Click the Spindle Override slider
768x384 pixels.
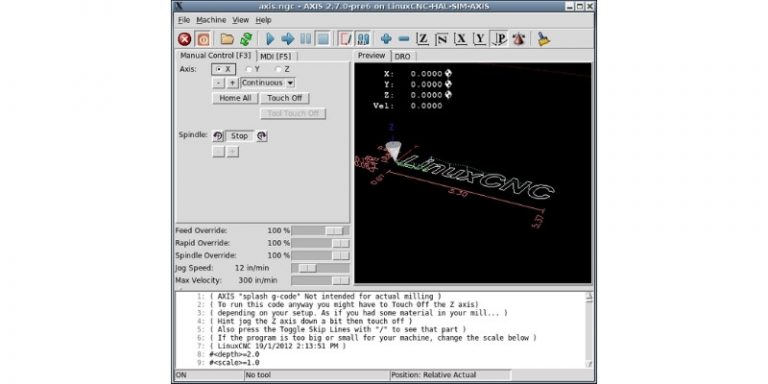[x=320, y=256]
